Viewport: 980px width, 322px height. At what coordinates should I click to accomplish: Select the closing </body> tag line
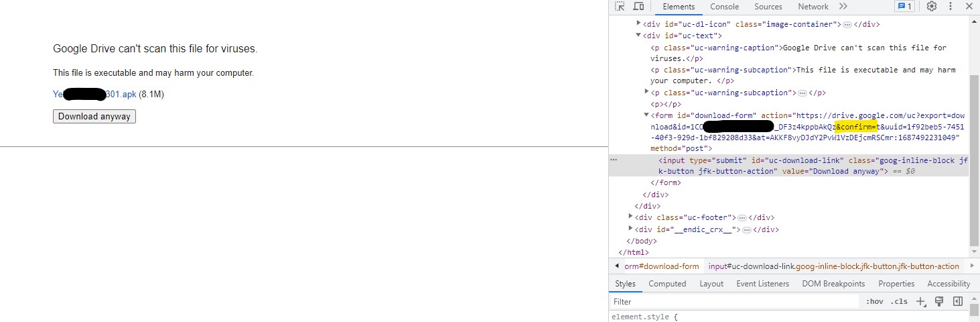[x=642, y=241]
